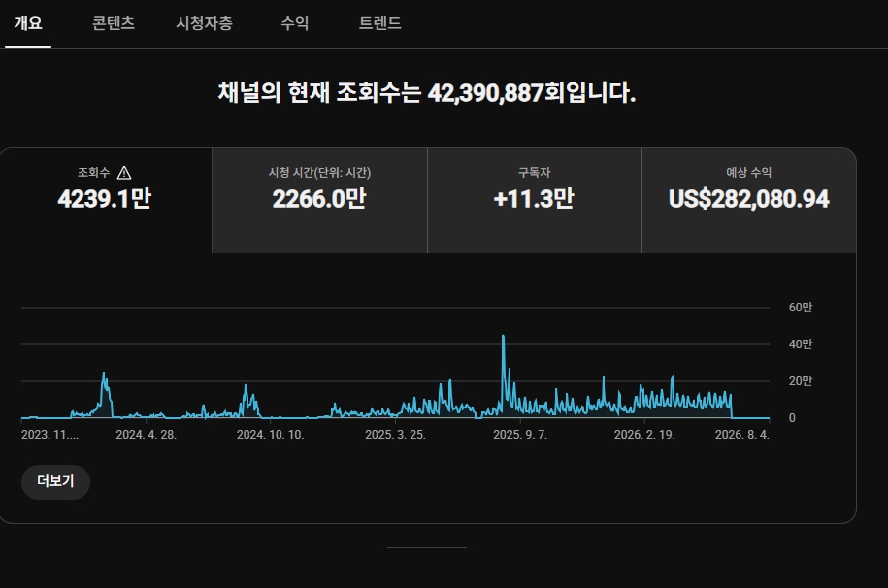Click the 2026. 2. 19. axis date
This screenshot has height=588, width=888.
click(x=644, y=435)
